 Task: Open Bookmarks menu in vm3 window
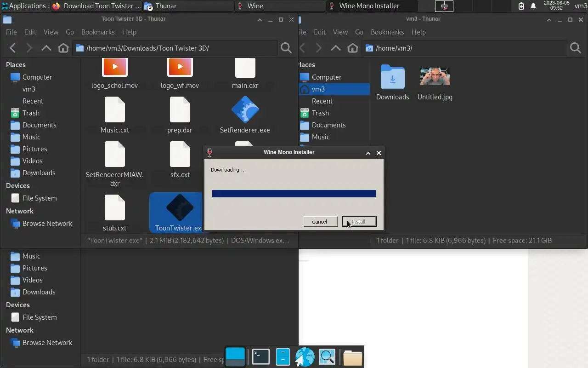click(x=387, y=32)
